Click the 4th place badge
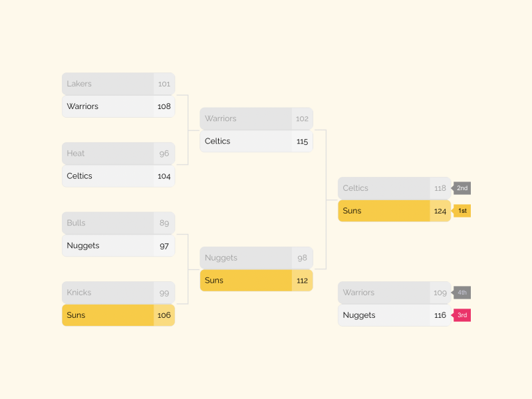532x399 pixels. point(462,293)
